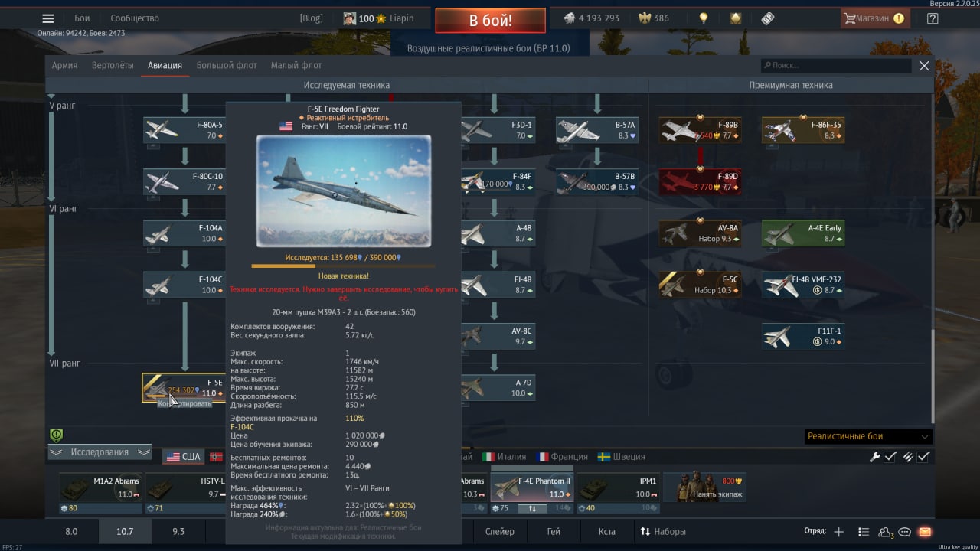Screen dimensions: 980x551
Task: Open the Наборы presets list
Action: click(663, 531)
